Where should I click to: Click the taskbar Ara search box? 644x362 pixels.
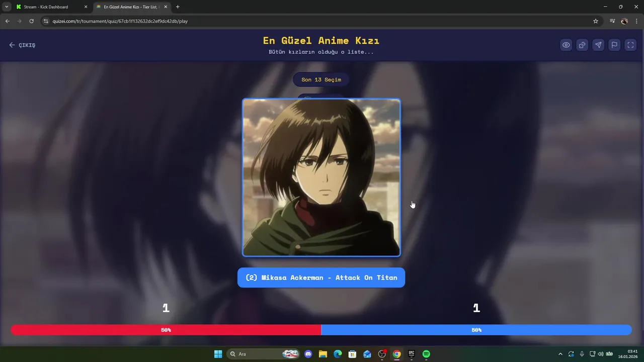[263, 354]
